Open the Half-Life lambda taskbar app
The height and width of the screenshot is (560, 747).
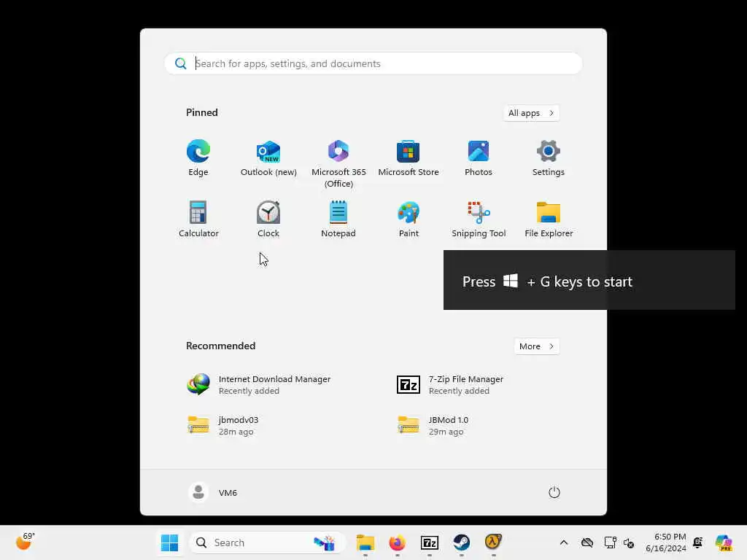coord(493,542)
